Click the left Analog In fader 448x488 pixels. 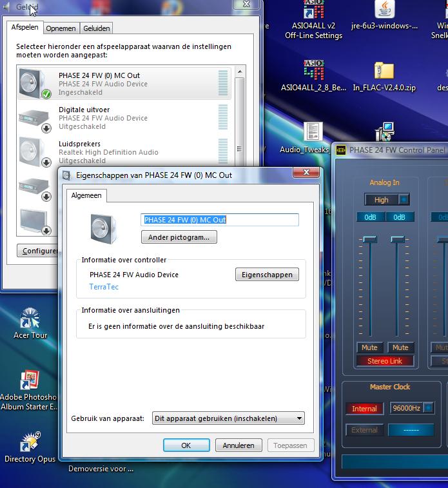370,239
